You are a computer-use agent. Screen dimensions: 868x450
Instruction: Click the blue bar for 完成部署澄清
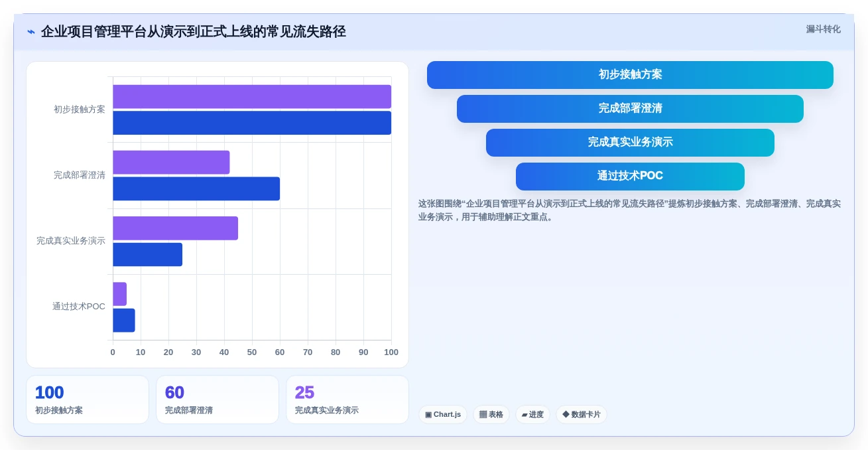click(x=196, y=188)
